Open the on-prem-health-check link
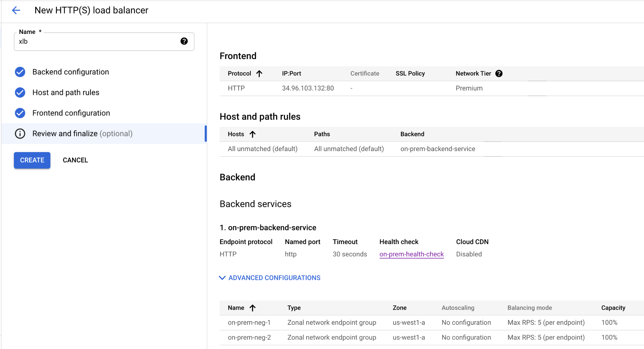The height and width of the screenshot is (349, 644). (x=411, y=254)
